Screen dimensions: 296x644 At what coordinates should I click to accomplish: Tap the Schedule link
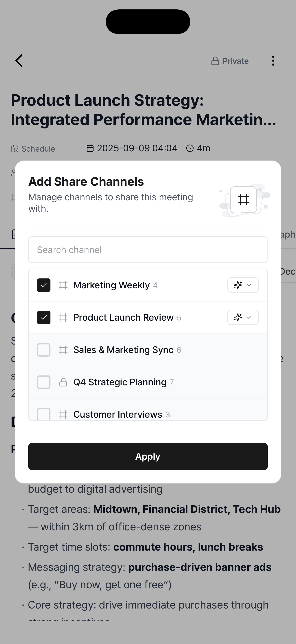click(38, 149)
